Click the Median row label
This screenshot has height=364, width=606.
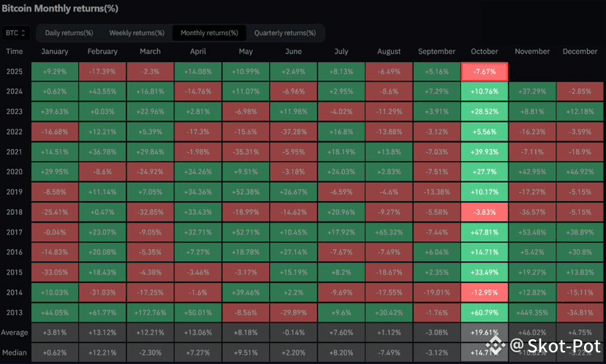pos(15,353)
